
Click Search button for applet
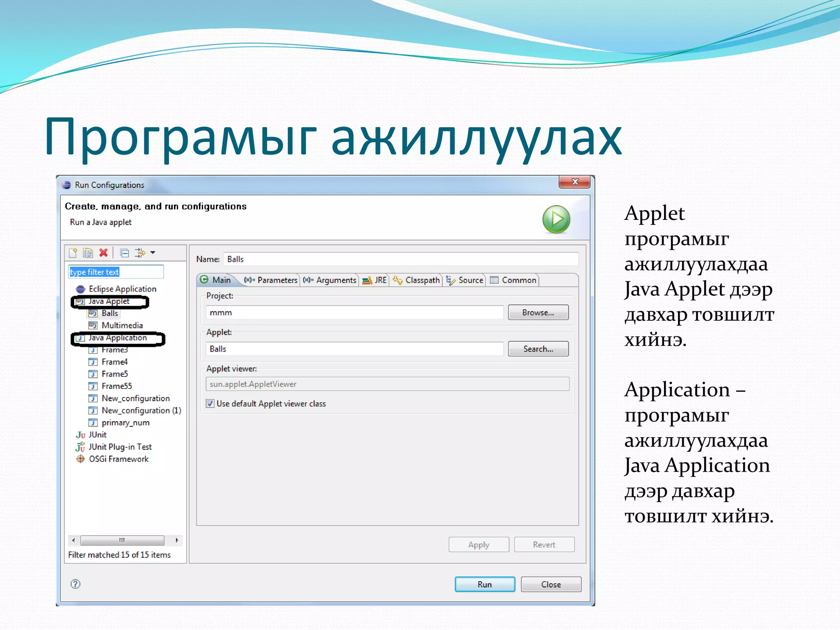538,349
